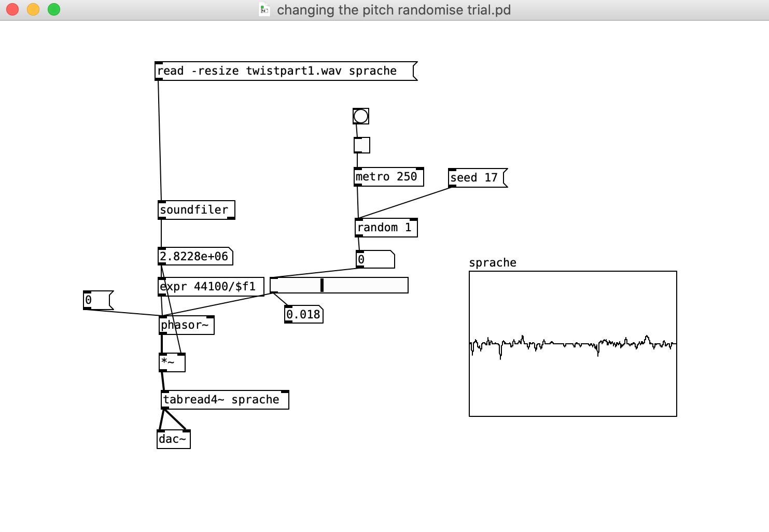Select the dac~ output object
769x532 pixels.
coord(174,439)
